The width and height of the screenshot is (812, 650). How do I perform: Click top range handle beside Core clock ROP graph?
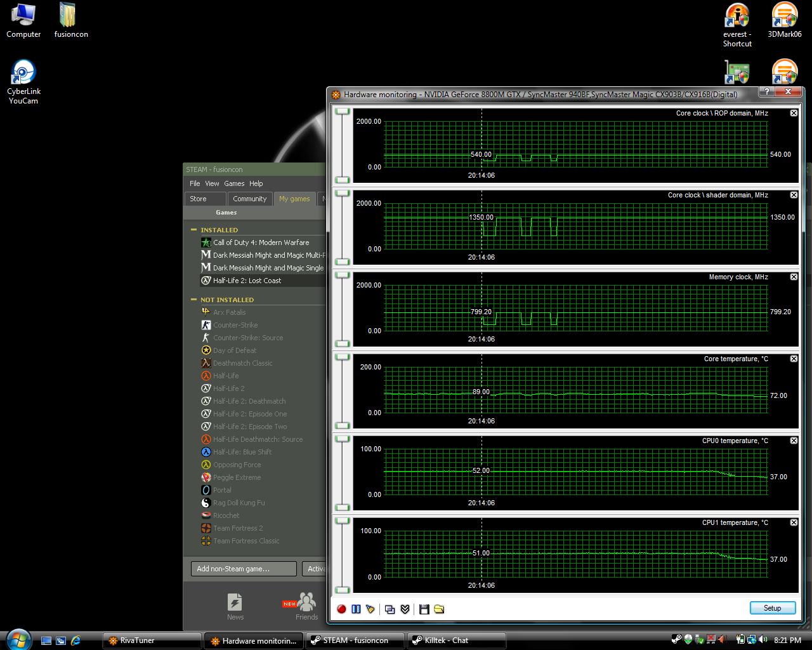click(x=343, y=112)
